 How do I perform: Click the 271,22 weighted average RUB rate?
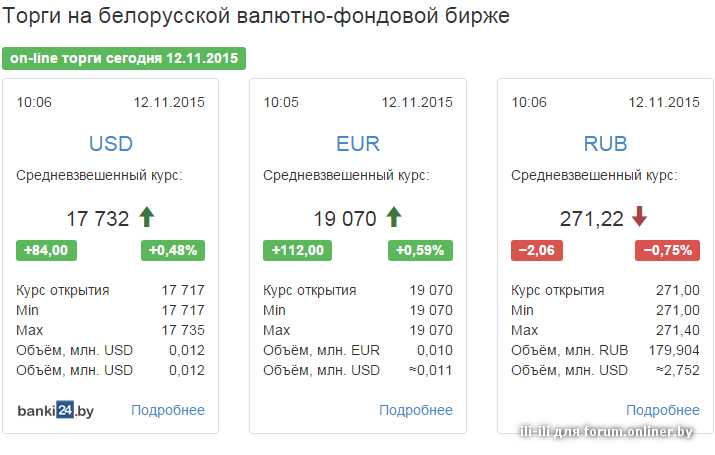click(x=591, y=219)
